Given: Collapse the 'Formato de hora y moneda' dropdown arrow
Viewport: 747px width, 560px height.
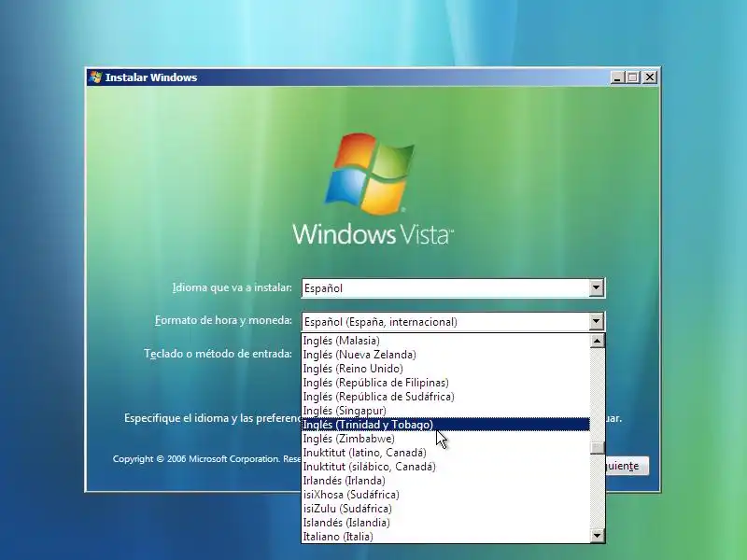Looking at the screenshot, I should click(x=596, y=321).
